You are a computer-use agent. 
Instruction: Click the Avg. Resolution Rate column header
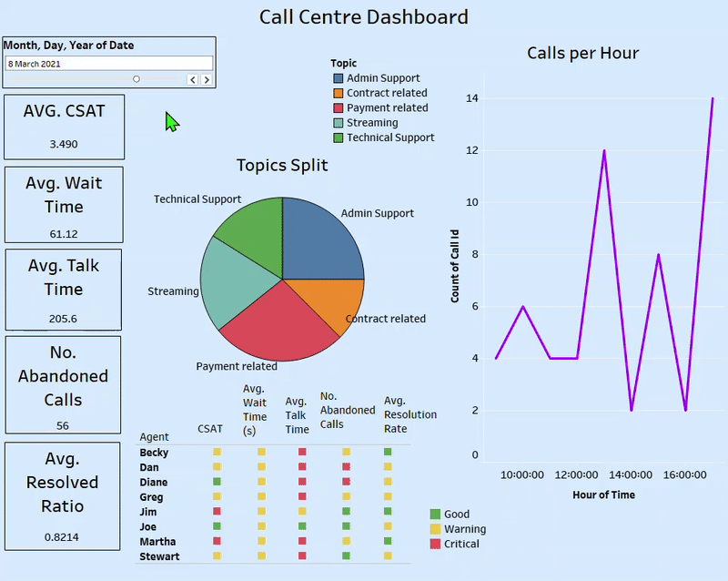[x=410, y=414]
